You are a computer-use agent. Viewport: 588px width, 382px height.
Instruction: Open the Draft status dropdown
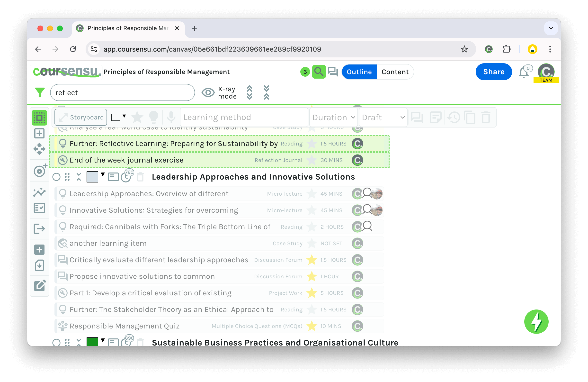tap(383, 117)
